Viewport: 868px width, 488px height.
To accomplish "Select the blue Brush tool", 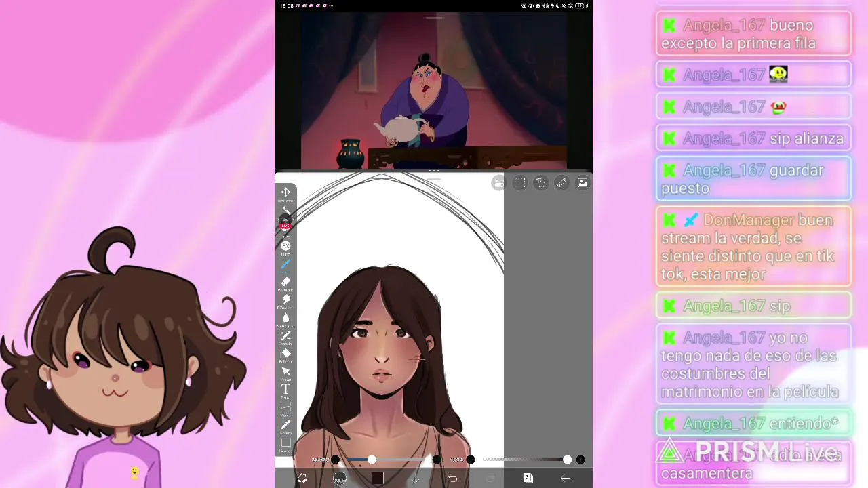I will [285, 264].
